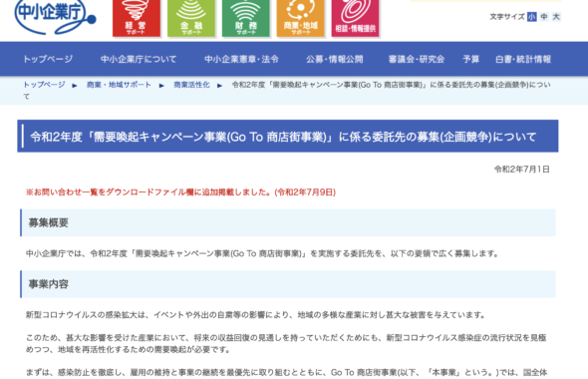The image size is (588, 379).
Task: Click the 中小企業庁 logo
Action: point(55,17)
